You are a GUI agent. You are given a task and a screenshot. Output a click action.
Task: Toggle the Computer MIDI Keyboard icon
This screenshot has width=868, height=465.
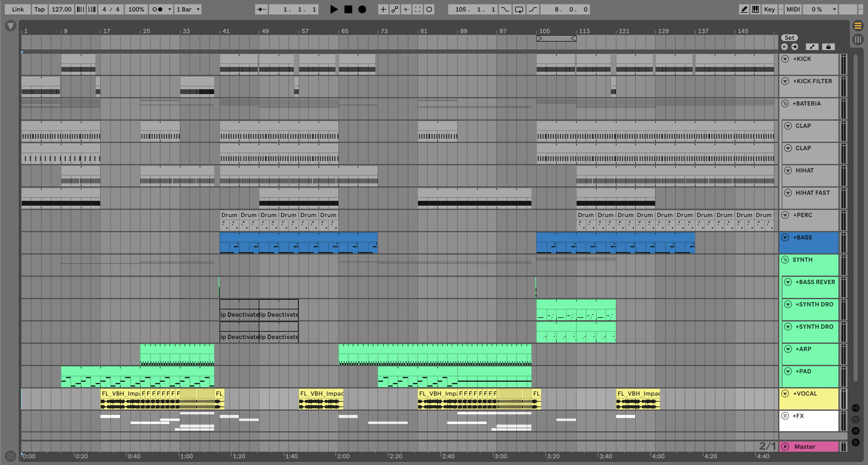click(x=756, y=9)
